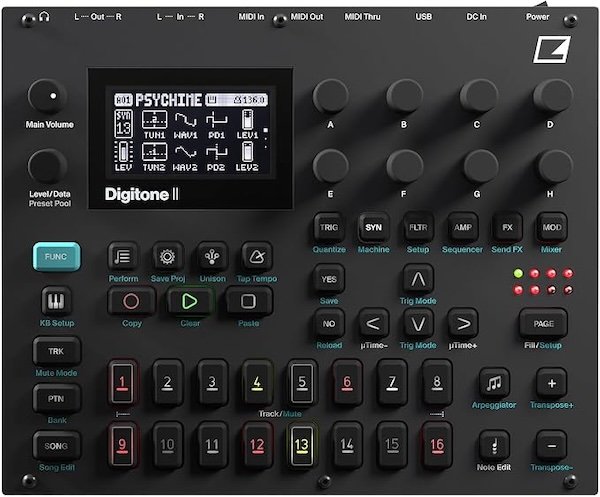Click the WAV1 parameter on the display

tap(186, 124)
